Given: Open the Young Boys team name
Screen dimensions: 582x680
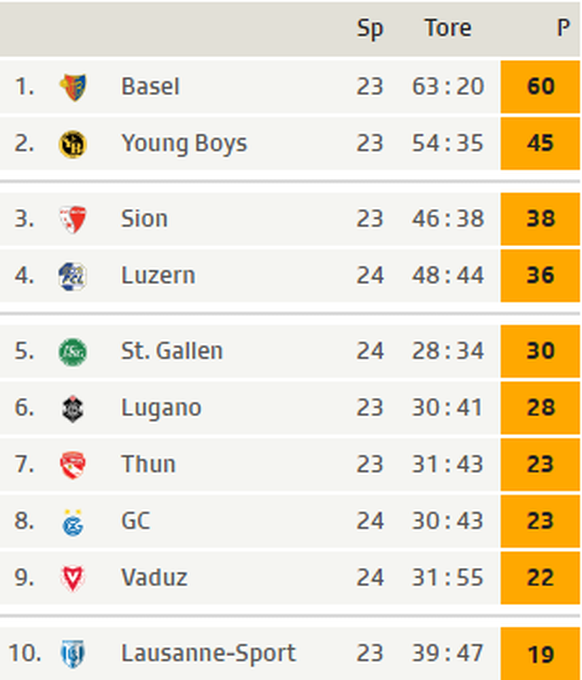Looking at the screenshot, I should [x=184, y=144].
